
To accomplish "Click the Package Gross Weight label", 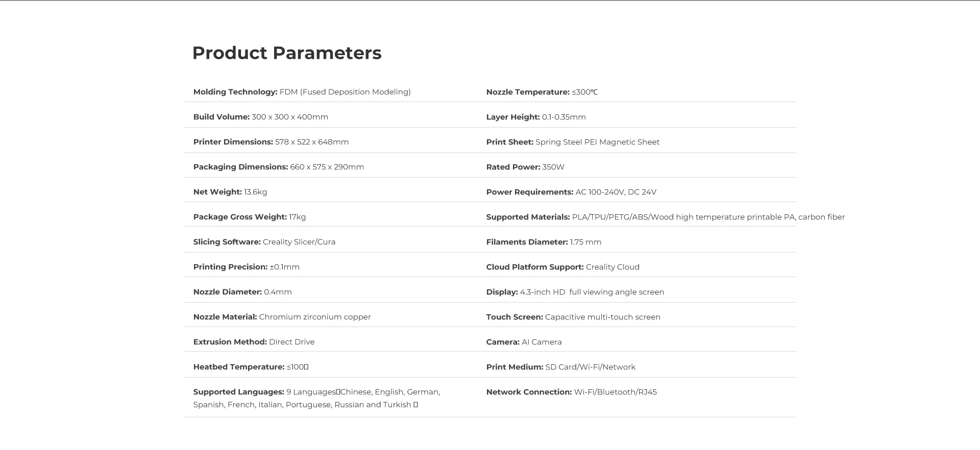I will tap(240, 217).
